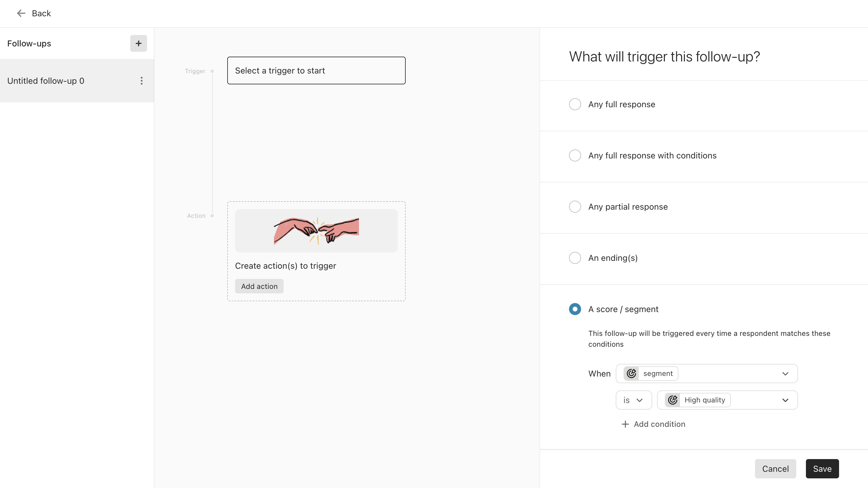Click the back arrow navigation icon
The image size is (868, 488).
coord(20,13)
